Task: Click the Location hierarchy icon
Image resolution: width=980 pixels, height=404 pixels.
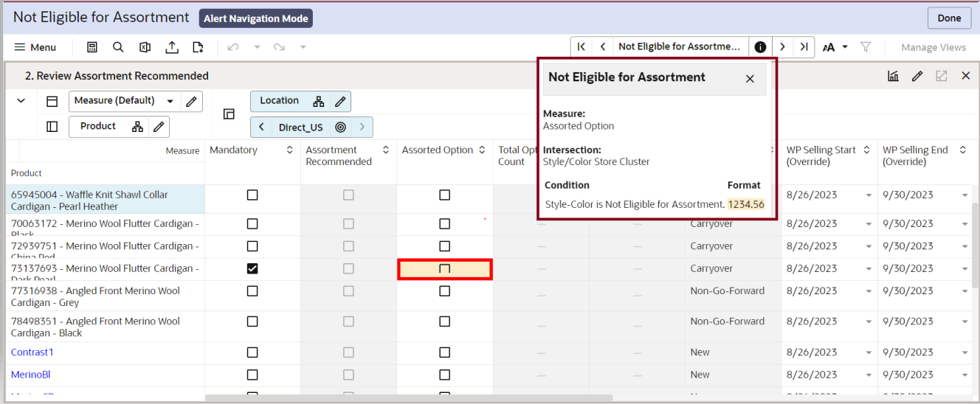Action: coord(319,101)
